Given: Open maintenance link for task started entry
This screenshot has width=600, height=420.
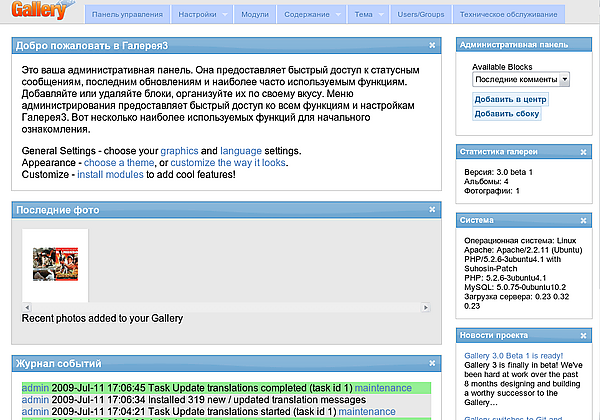Looking at the screenshot, I should click(367, 412).
